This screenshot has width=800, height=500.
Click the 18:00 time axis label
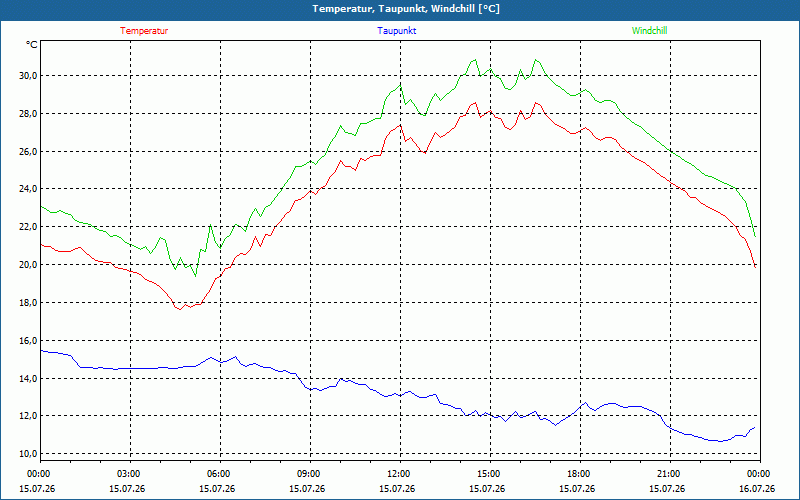578,474
